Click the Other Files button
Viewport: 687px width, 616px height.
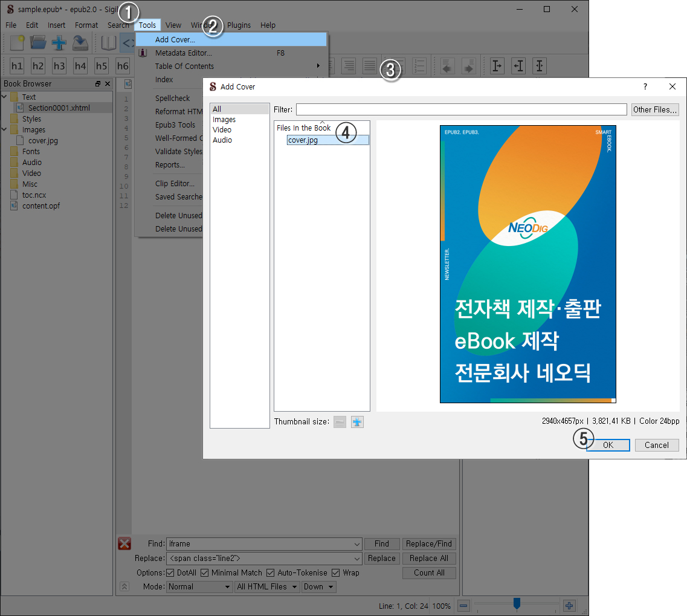(x=655, y=109)
